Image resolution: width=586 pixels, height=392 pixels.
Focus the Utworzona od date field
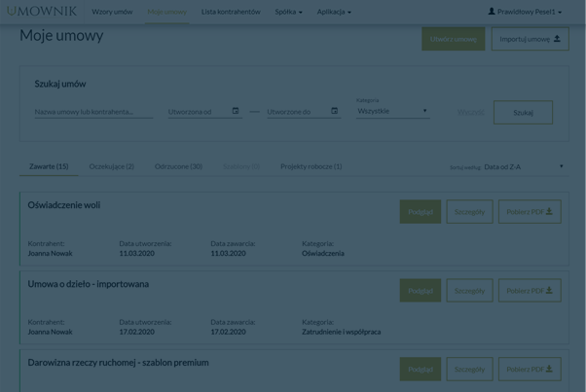click(205, 112)
